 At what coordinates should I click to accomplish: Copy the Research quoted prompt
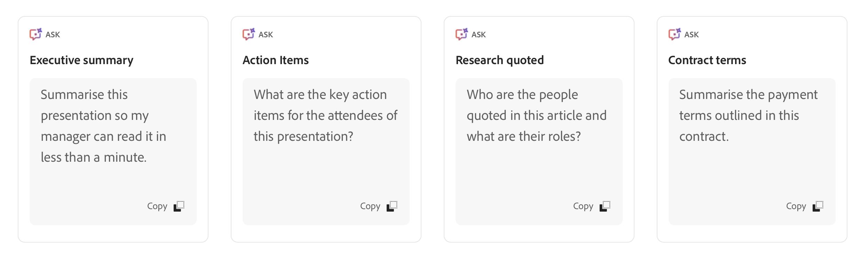tap(583, 206)
